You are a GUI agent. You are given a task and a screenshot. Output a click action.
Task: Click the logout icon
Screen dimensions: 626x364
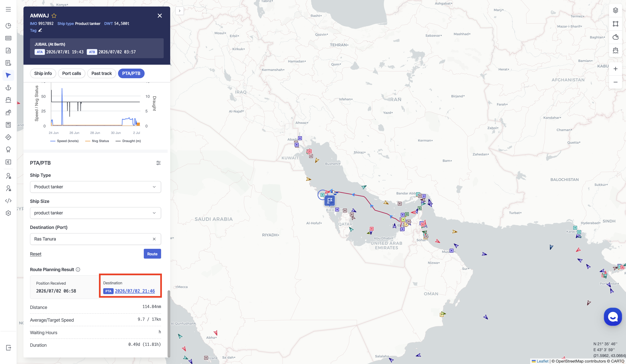pos(8,348)
